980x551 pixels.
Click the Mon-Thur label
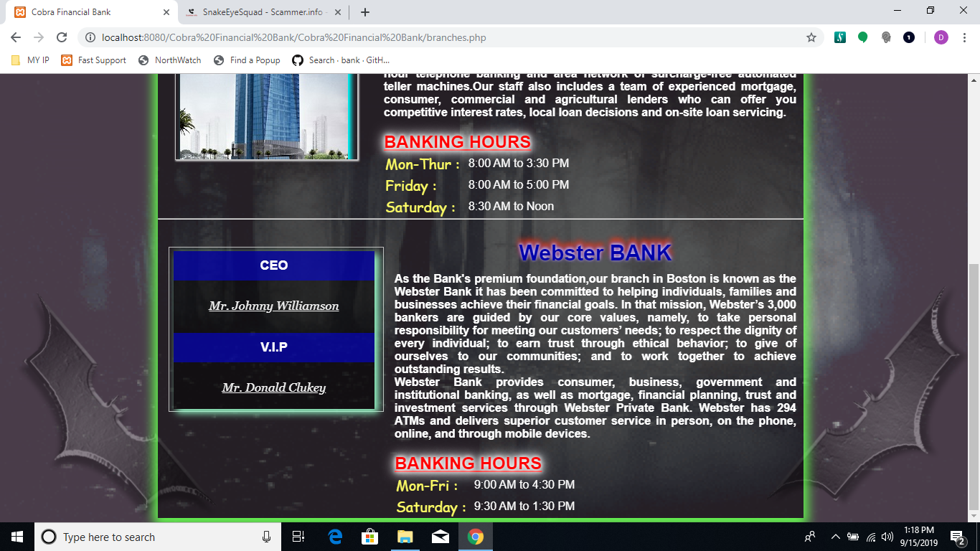click(x=423, y=164)
